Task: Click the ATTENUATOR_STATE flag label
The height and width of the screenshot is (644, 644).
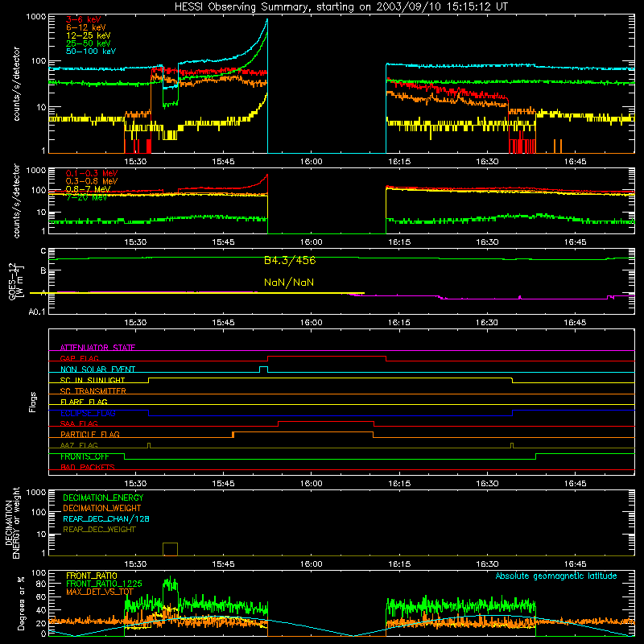Action: coord(97,348)
